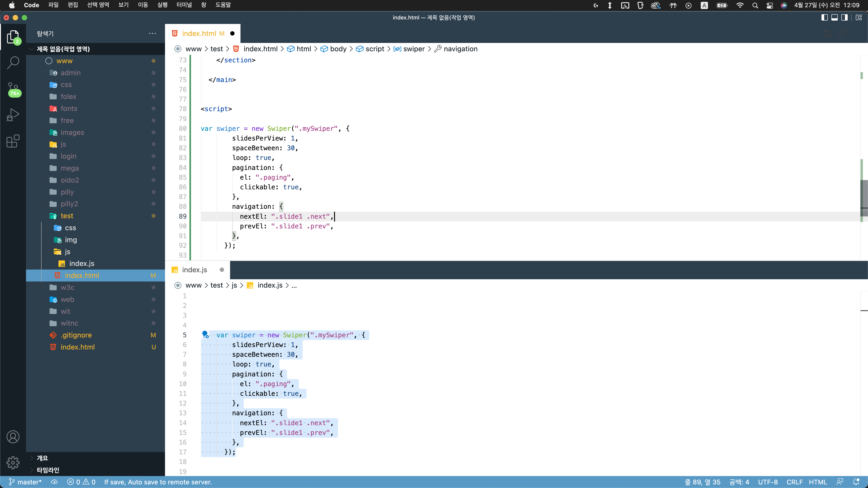
Task: Collapse the 제목 없음(작업 영역) workspace section
Action: click(x=95, y=49)
